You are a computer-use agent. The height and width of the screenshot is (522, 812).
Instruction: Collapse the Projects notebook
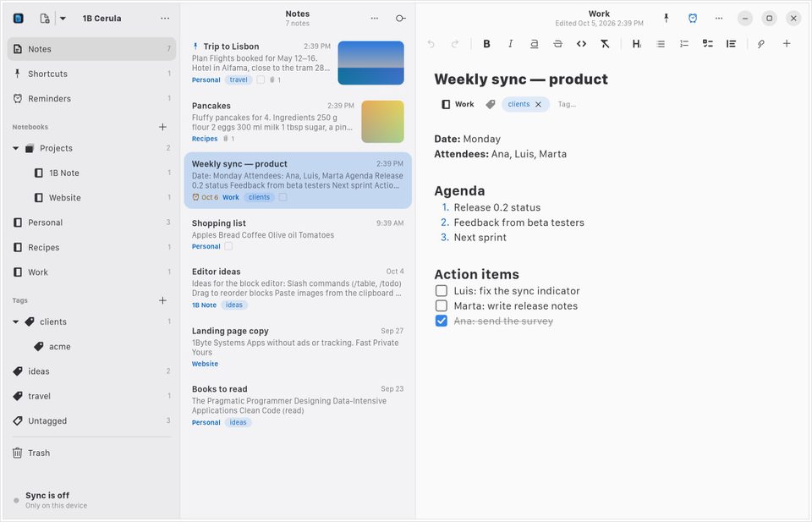point(16,148)
